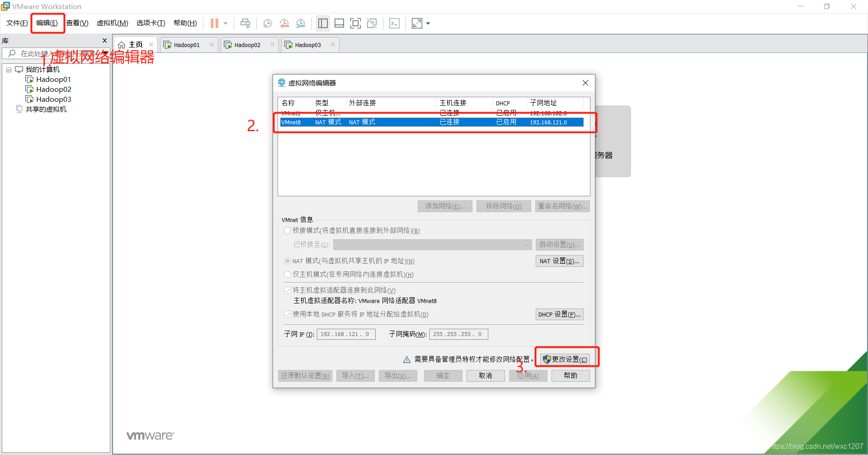Close the Hadoop02 tab
Screen dimensions: 868x455
[x=272, y=45]
